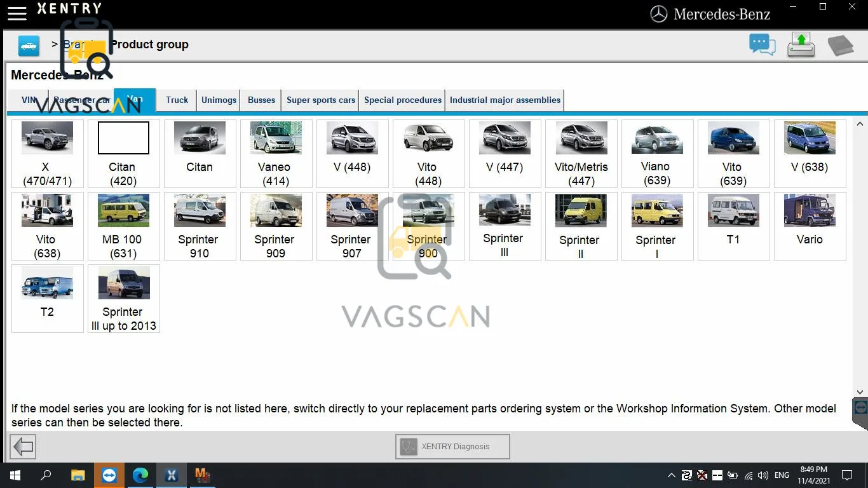
Task: Open the network status tray icon
Action: 749,475
